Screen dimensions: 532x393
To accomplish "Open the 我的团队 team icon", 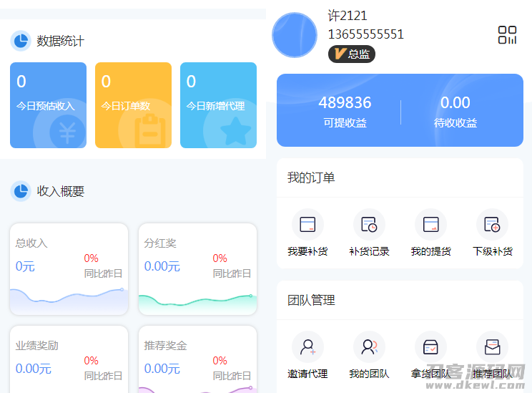I will [369, 347].
